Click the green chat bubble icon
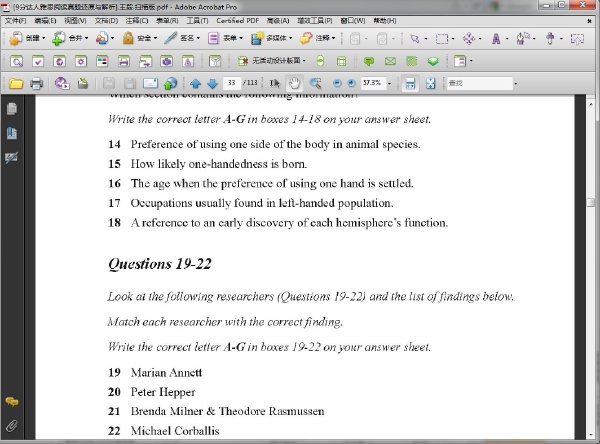The height and width of the screenshot is (444, 600). tap(369, 61)
